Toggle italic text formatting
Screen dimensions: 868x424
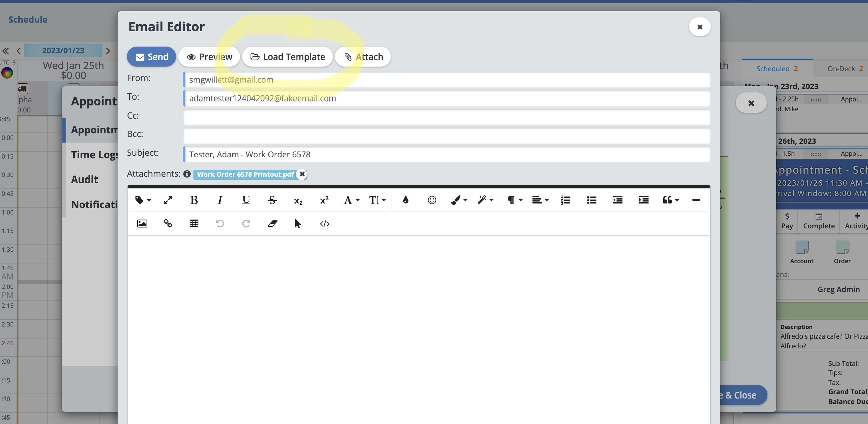[220, 200]
